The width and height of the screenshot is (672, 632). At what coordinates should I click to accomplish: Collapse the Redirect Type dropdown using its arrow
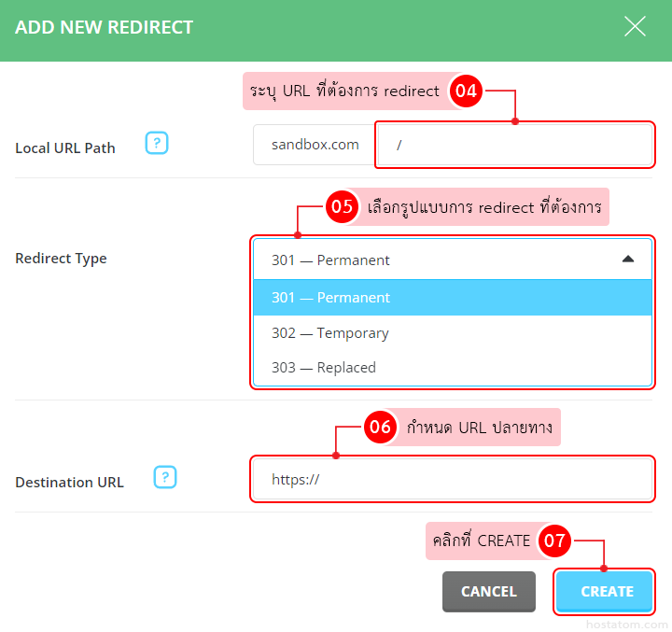(x=628, y=260)
